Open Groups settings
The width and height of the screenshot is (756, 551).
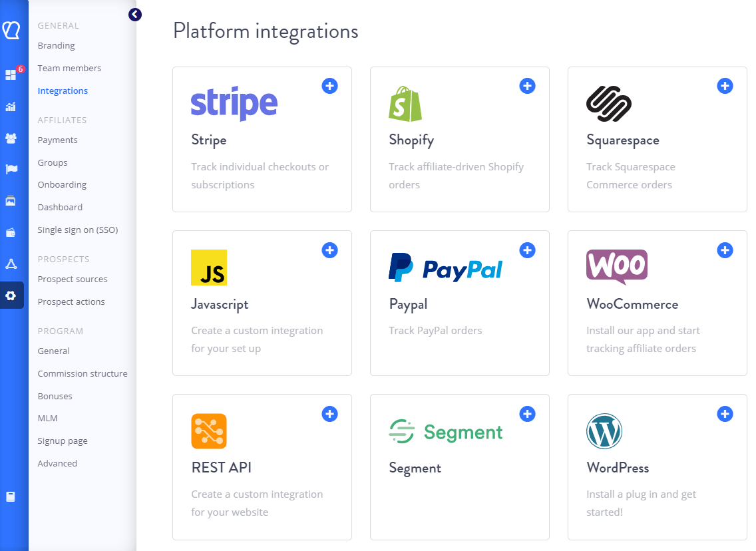tap(53, 163)
